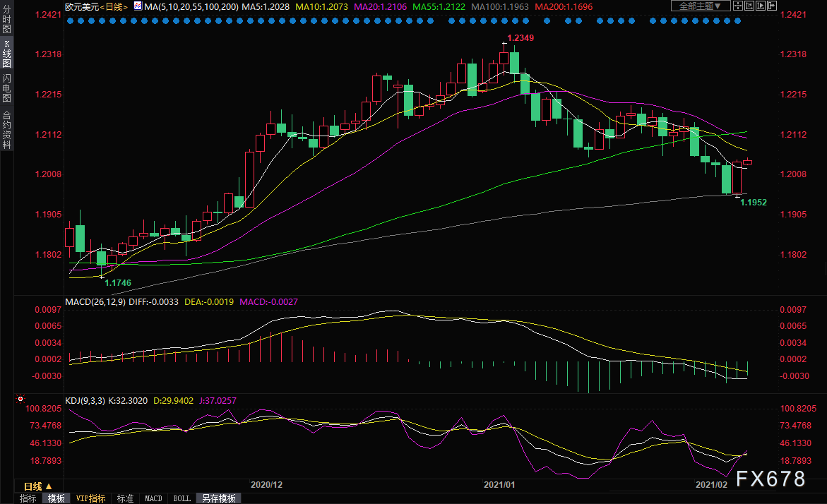This screenshot has height=504, width=827.
Task: Click the purple MACD:-0.0027 value
Action: point(268,302)
